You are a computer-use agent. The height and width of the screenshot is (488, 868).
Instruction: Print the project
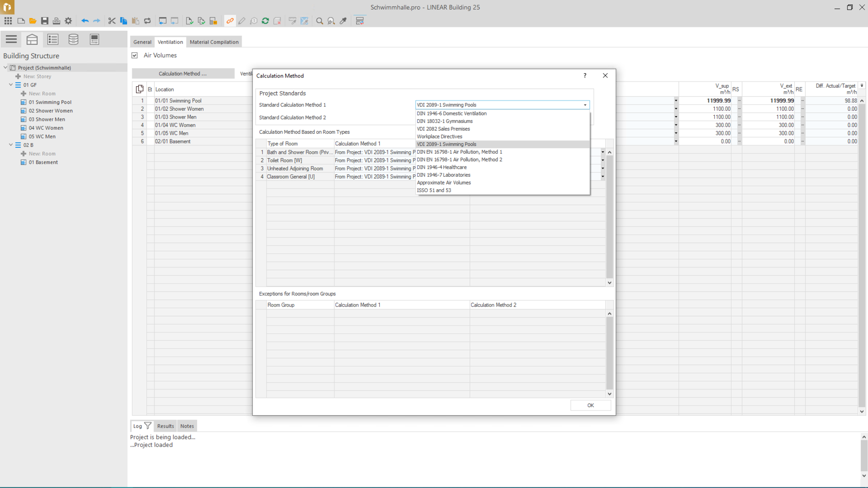click(56, 21)
